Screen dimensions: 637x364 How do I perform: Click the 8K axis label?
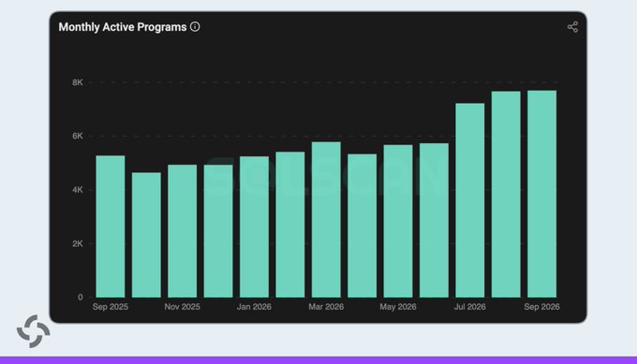[78, 82]
